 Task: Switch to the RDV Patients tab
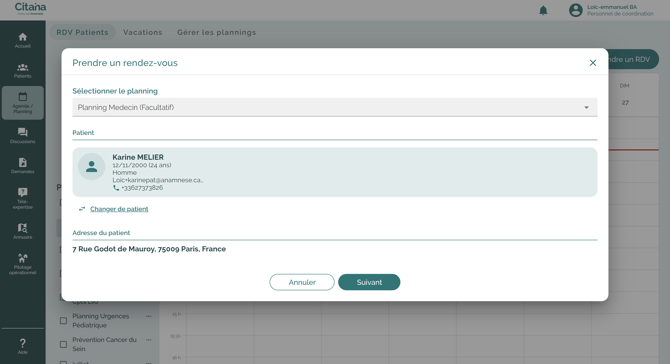tap(82, 32)
